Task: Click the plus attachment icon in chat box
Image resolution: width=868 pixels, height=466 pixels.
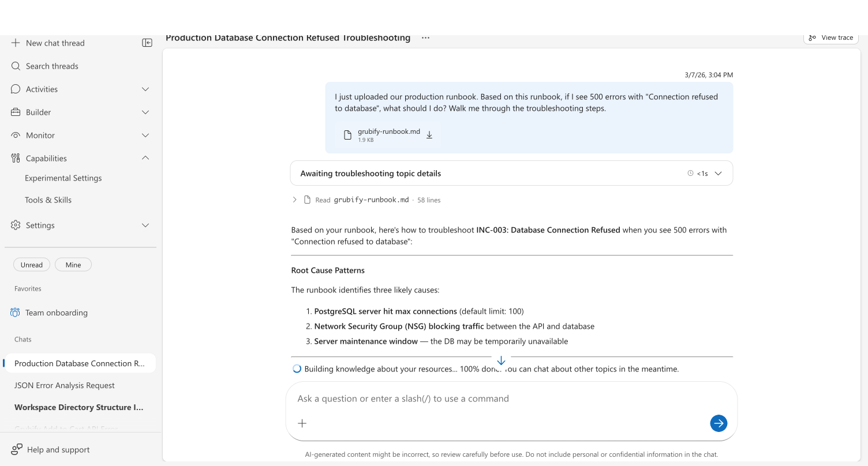Action: 302,423
